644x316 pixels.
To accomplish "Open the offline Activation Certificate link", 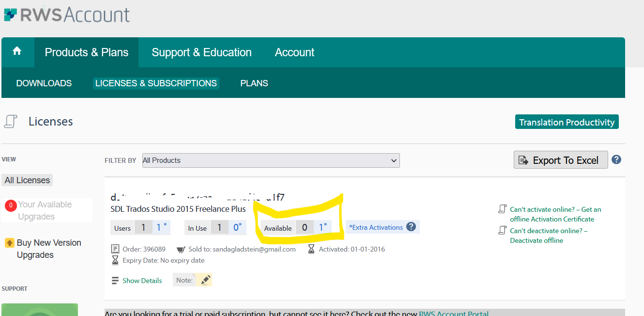I will (555, 214).
